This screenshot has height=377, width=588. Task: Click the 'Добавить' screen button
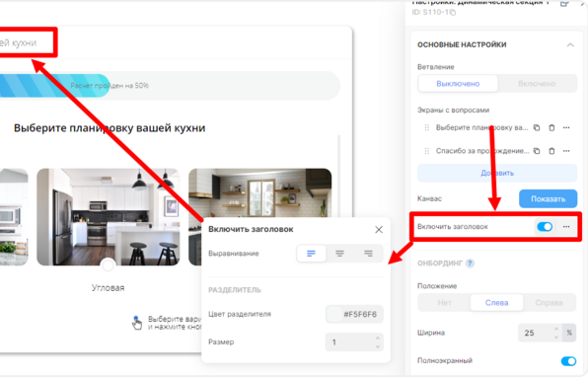pyautogui.click(x=497, y=174)
